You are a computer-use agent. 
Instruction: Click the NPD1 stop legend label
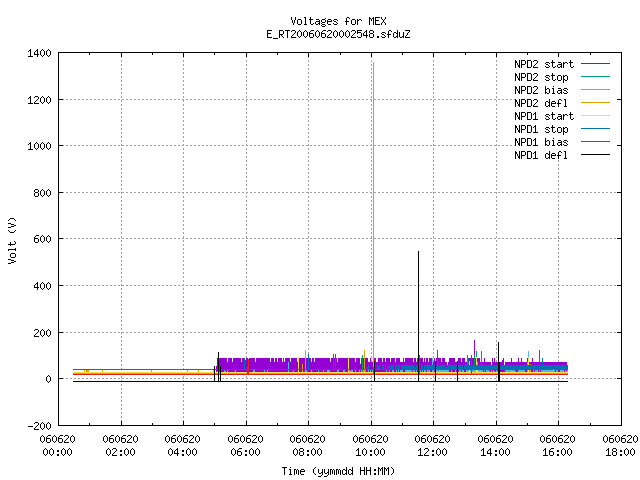[x=541, y=129]
